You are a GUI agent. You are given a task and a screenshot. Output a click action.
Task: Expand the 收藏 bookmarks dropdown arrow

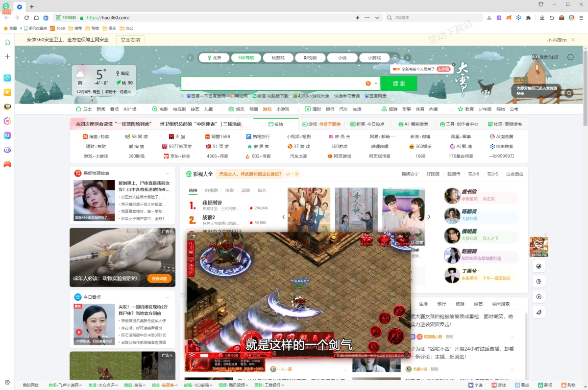pos(20,28)
